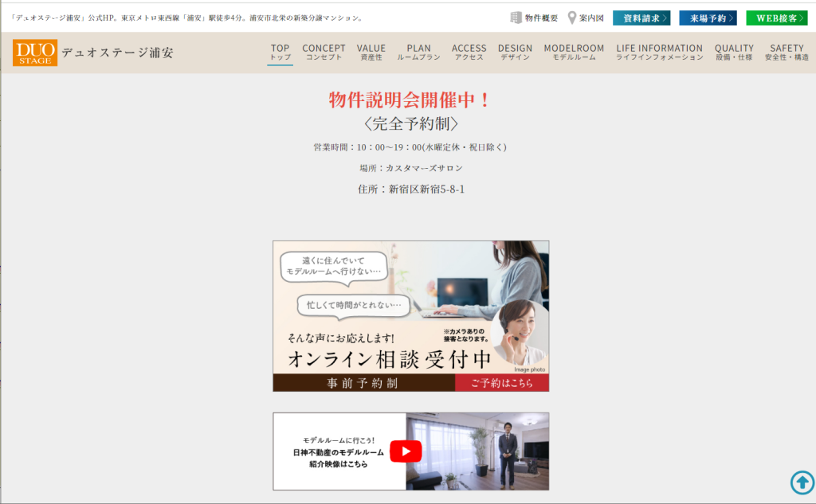This screenshot has height=504, width=816.
Task: Open the DESIGN デザイン page
Action: 515,53
